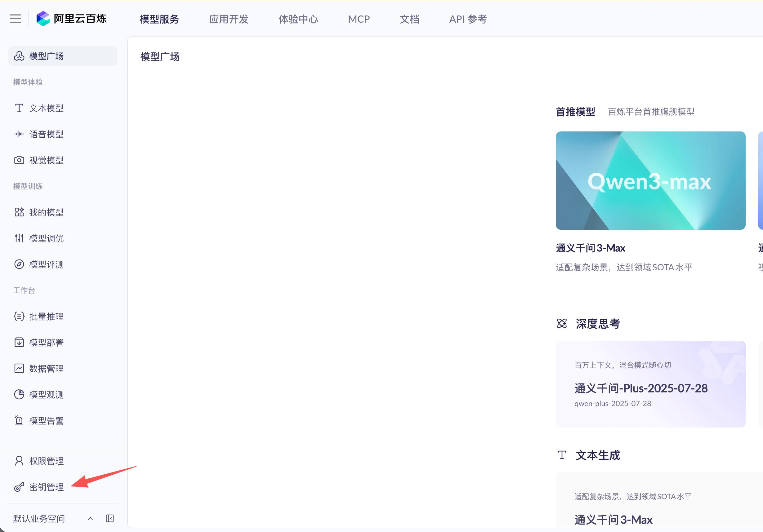
Task: Switch to the 应用开发 tab
Action: 229,19
